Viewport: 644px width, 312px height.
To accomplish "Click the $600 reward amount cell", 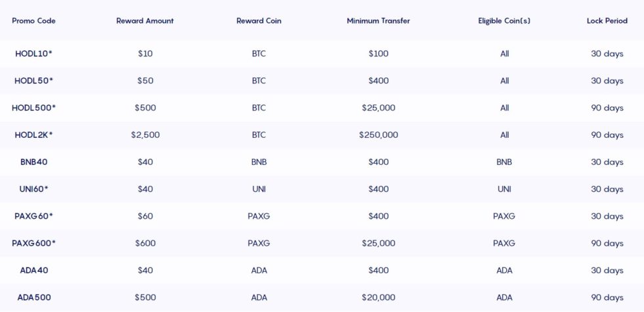I will point(145,244).
